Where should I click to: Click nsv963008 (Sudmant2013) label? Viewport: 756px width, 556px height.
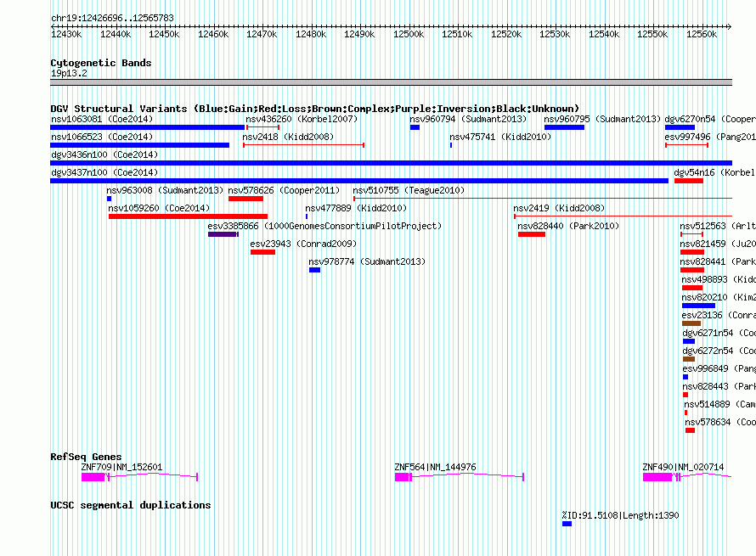click(x=165, y=190)
